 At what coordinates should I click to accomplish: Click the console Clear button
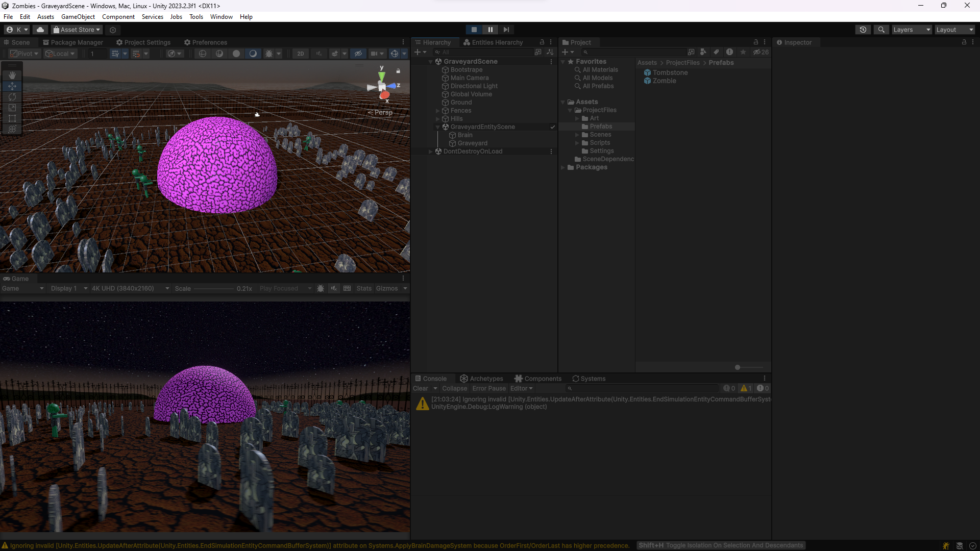(x=421, y=388)
